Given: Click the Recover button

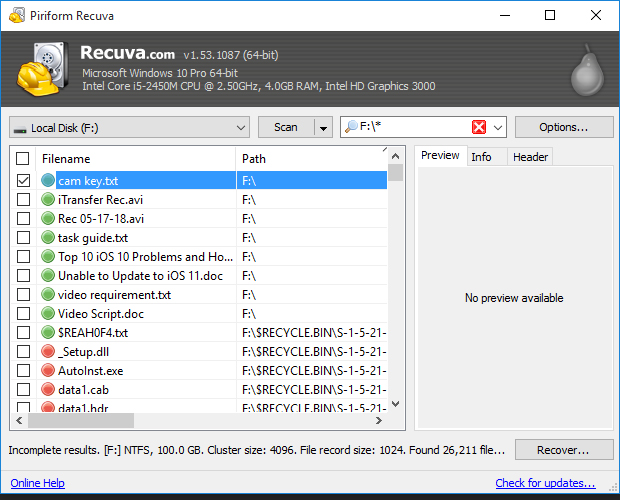Looking at the screenshot, I should (564, 450).
